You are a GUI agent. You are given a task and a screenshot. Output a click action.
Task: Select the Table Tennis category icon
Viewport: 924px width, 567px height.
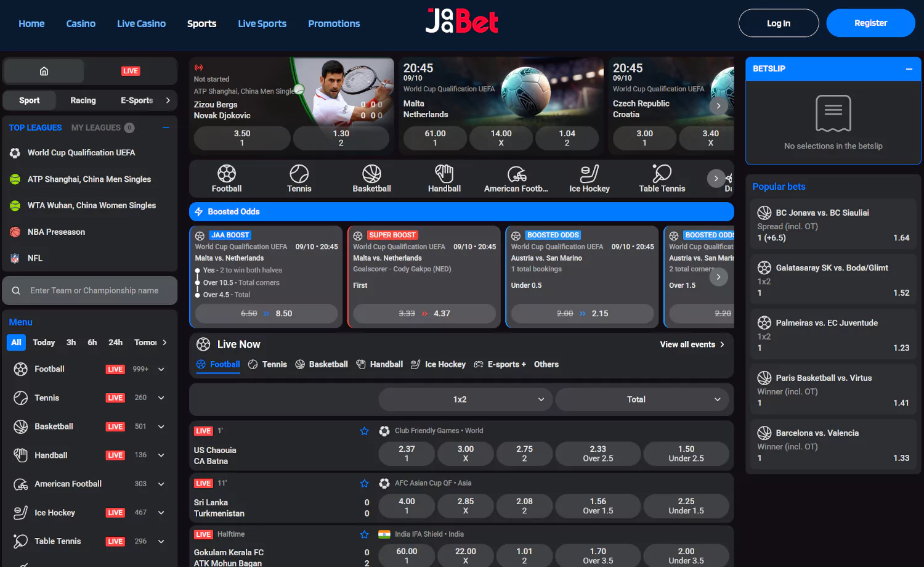pos(662,179)
